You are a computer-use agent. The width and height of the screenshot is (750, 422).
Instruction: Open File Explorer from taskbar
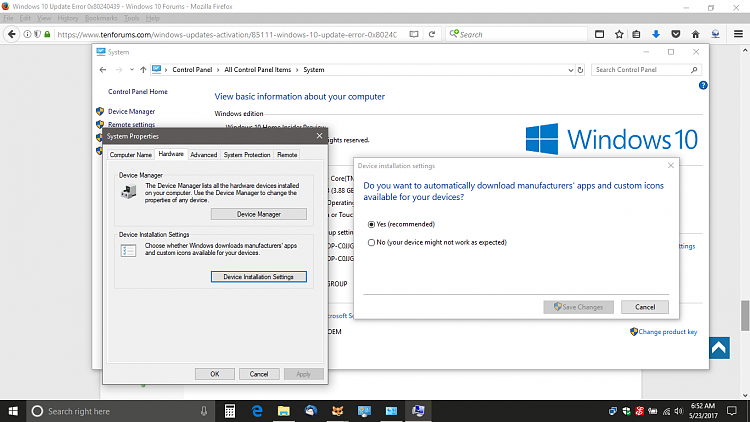284,411
